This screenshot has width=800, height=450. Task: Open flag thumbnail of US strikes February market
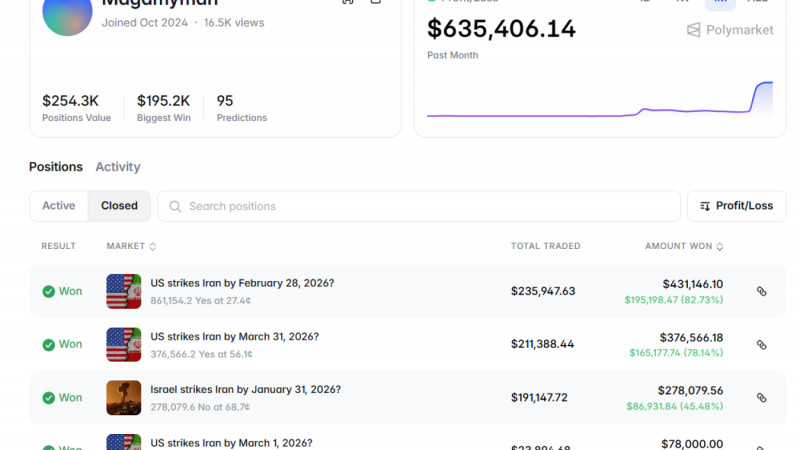124,291
